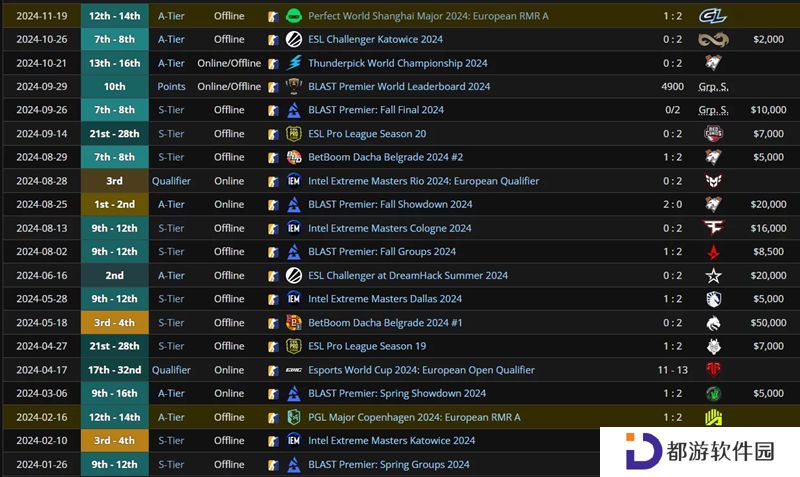800x477 pixels.
Task: Click the GamerLegion opponent logo in Shanghai Major row
Action: tap(713, 16)
